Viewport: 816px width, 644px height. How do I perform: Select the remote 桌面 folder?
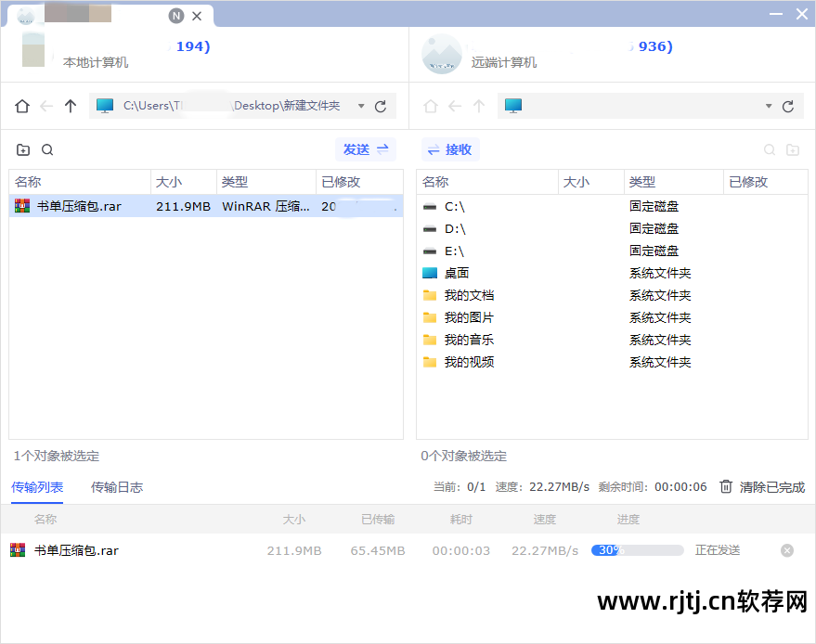[x=456, y=273]
